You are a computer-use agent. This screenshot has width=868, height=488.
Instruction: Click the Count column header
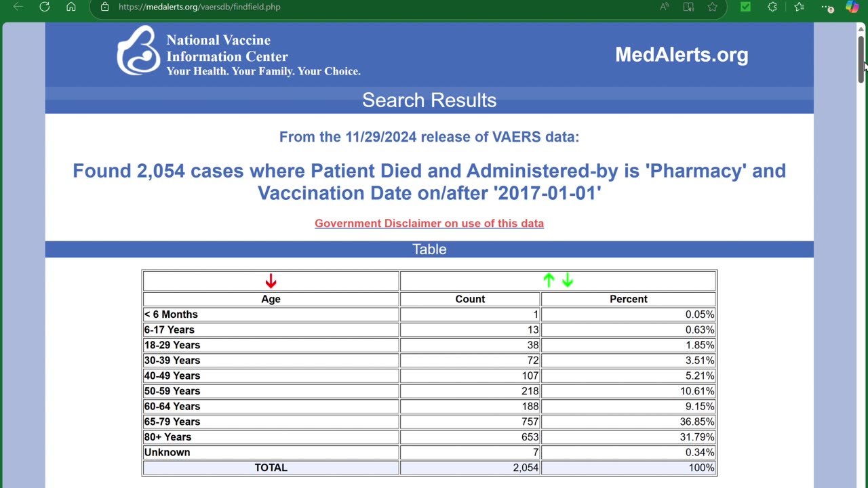pos(470,299)
